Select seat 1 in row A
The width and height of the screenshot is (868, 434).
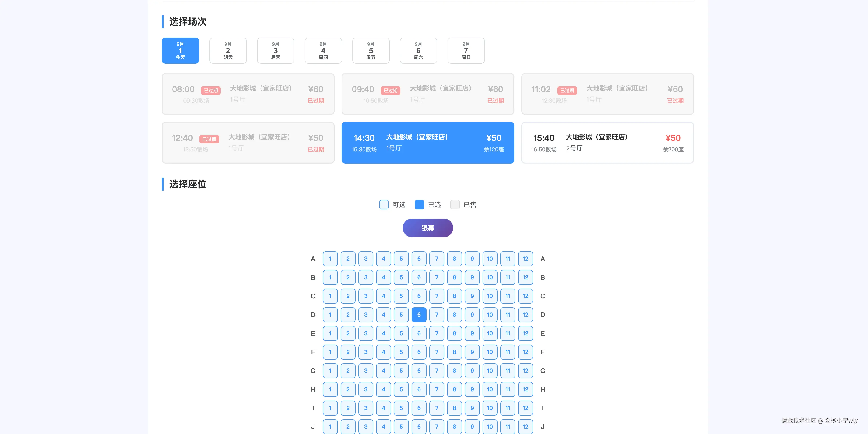[330, 259]
